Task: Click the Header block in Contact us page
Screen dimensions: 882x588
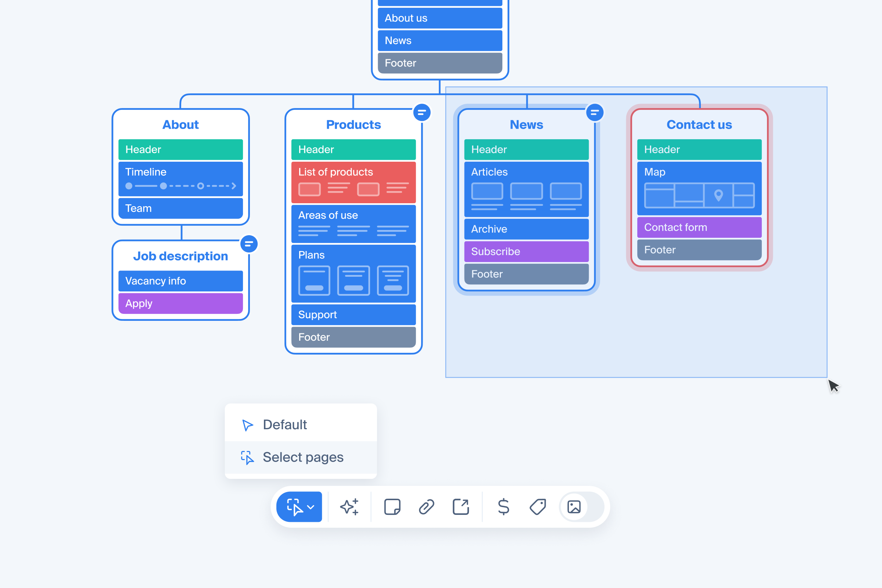Action: [699, 150]
